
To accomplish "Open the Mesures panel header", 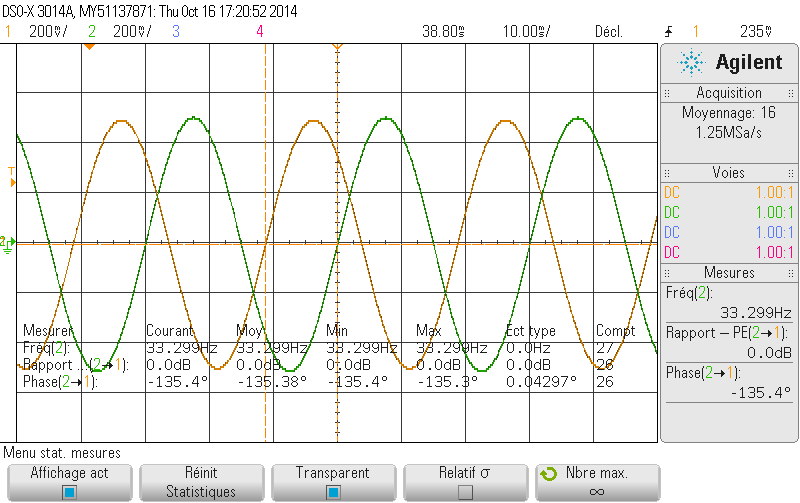I will (729, 272).
